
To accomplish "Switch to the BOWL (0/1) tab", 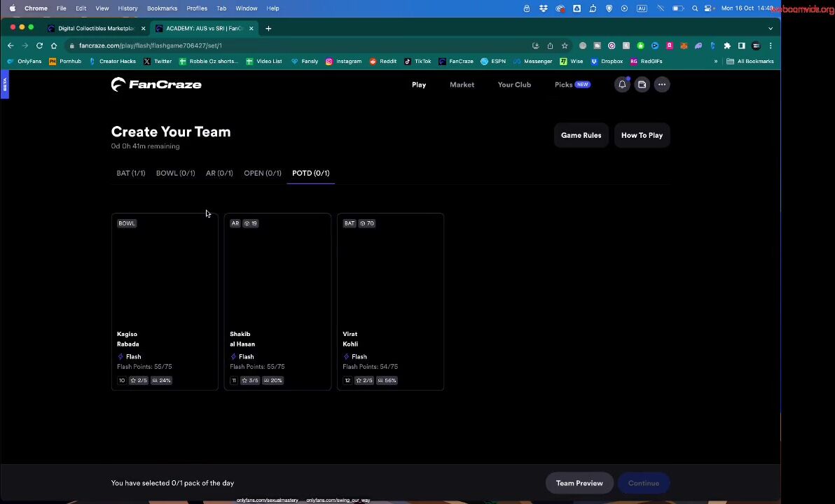I will pyautogui.click(x=175, y=173).
